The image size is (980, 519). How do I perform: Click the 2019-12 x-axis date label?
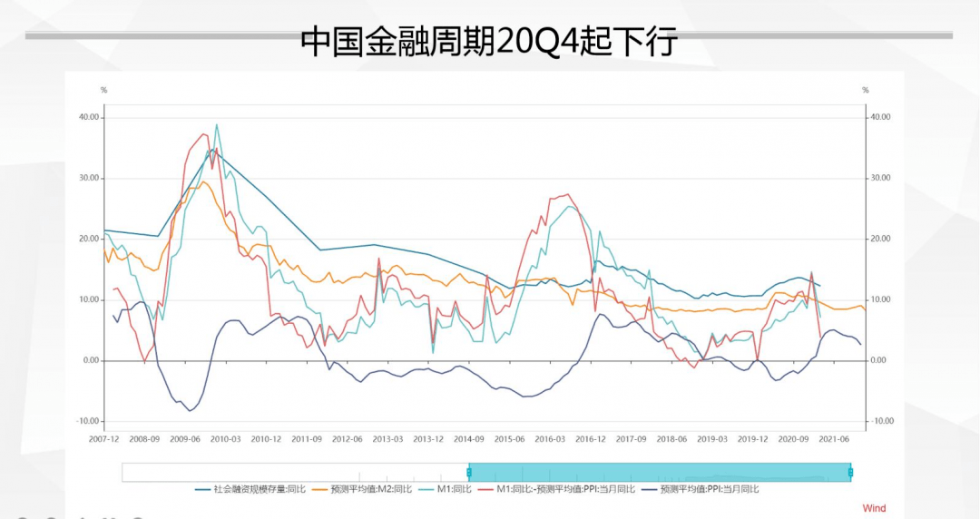tap(753, 439)
